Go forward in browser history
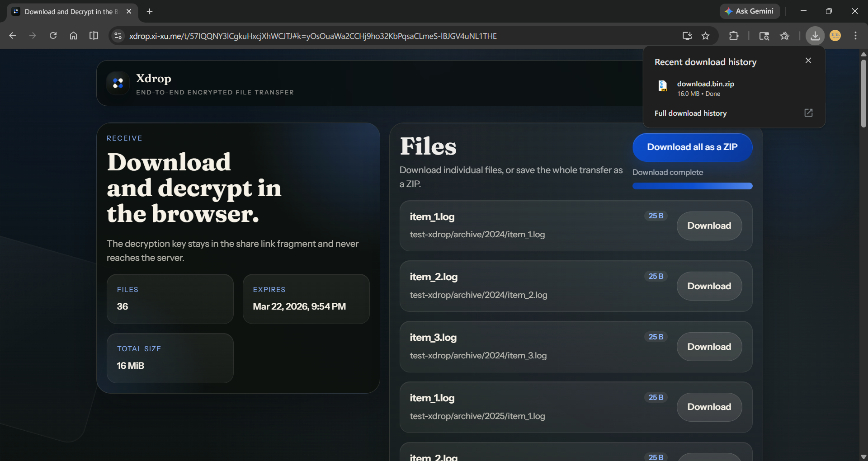This screenshot has width=868, height=461. click(x=33, y=36)
